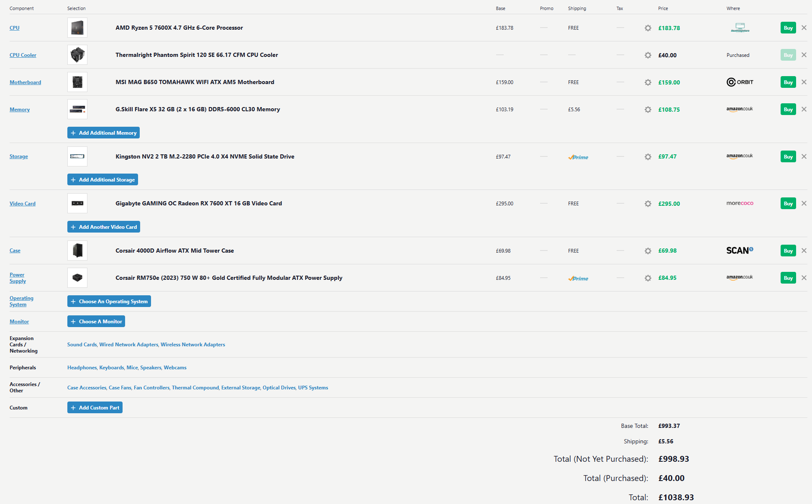Image resolution: width=812 pixels, height=504 pixels.
Task: Click the Prime shipping badge in Storage row
Action: [x=578, y=157]
